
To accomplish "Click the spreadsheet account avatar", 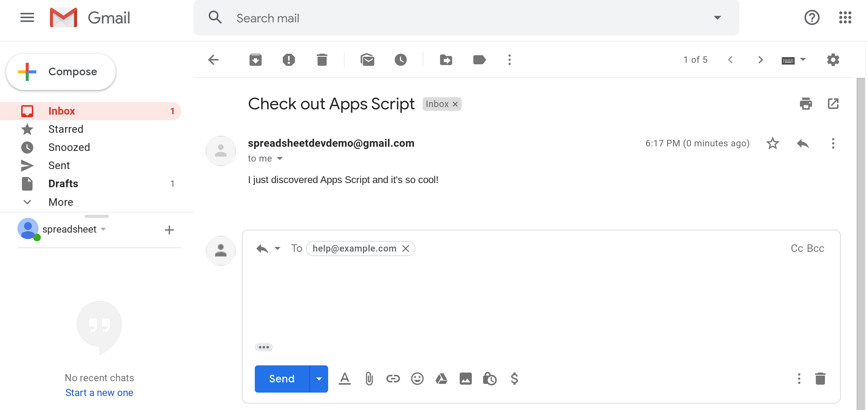I will pyautogui.click(x=28, y=228).
